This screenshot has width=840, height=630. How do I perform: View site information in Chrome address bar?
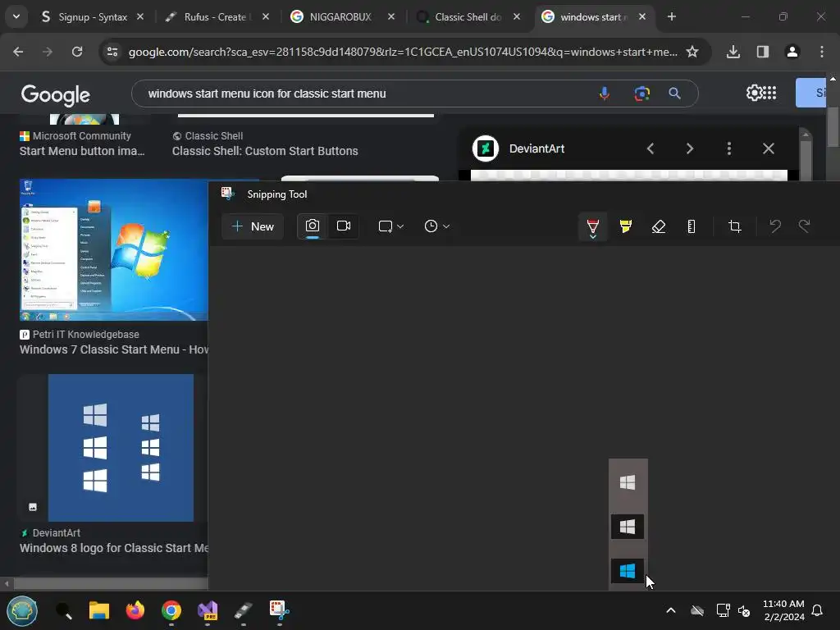tap(112, 52)
